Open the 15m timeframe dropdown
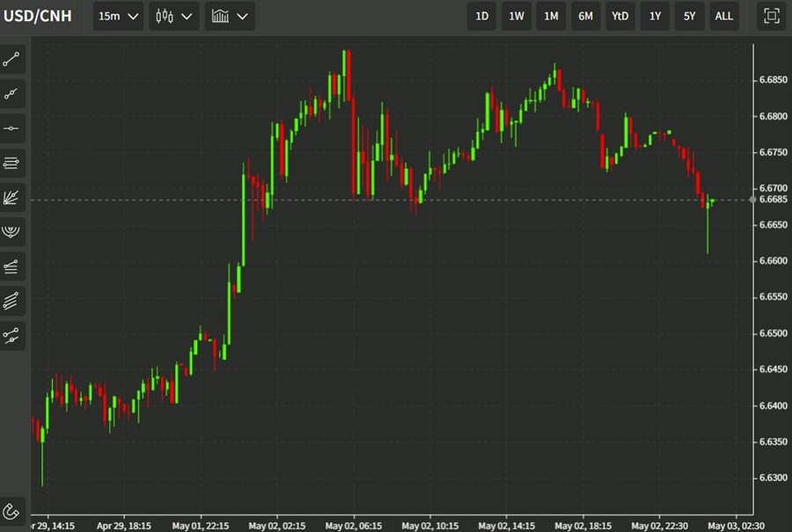Screen dimensions: 792x532 click(x=117, y=16)
